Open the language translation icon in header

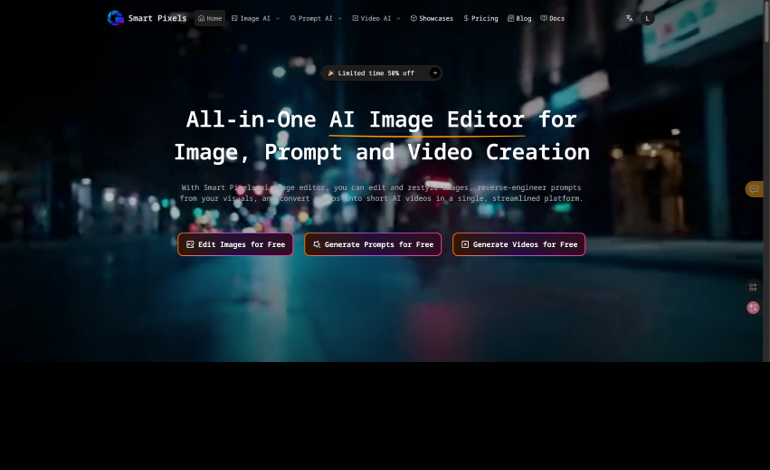point(629,18)
